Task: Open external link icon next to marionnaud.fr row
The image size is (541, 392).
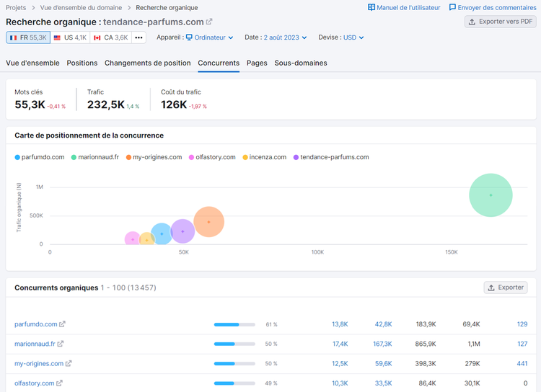Action: pos(61,344)
